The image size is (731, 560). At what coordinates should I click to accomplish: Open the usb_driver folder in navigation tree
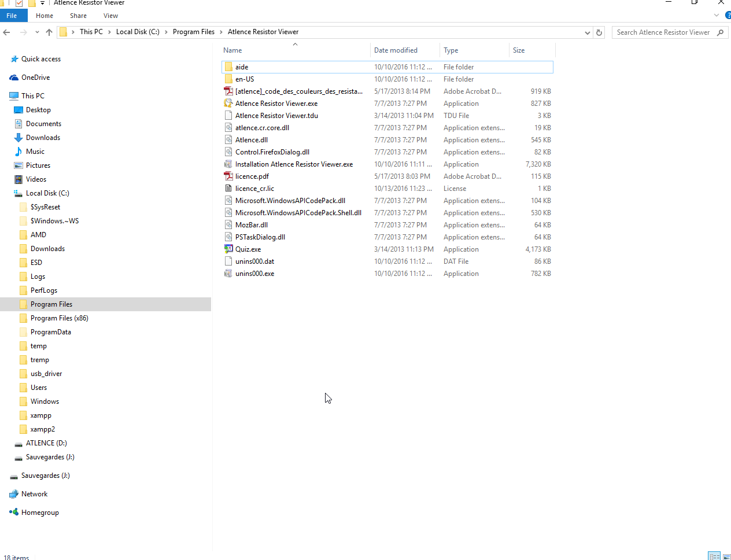(x=46, y=374)
